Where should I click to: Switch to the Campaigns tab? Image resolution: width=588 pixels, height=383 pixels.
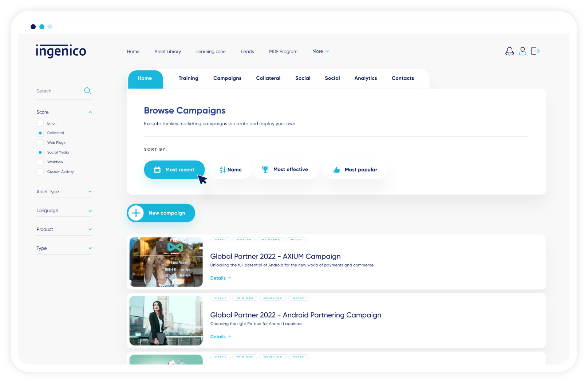pos(227,78)
